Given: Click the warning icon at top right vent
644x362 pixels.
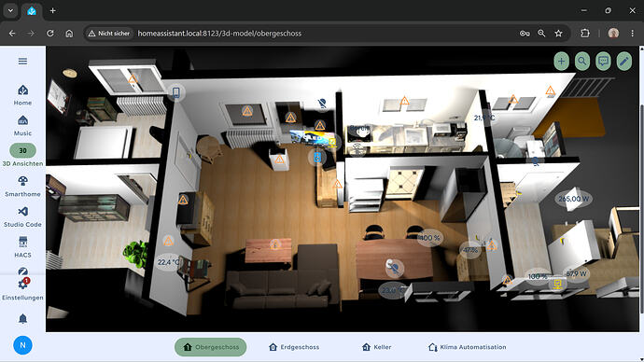Looking at the screenshot, I should (x=551, y=91).
